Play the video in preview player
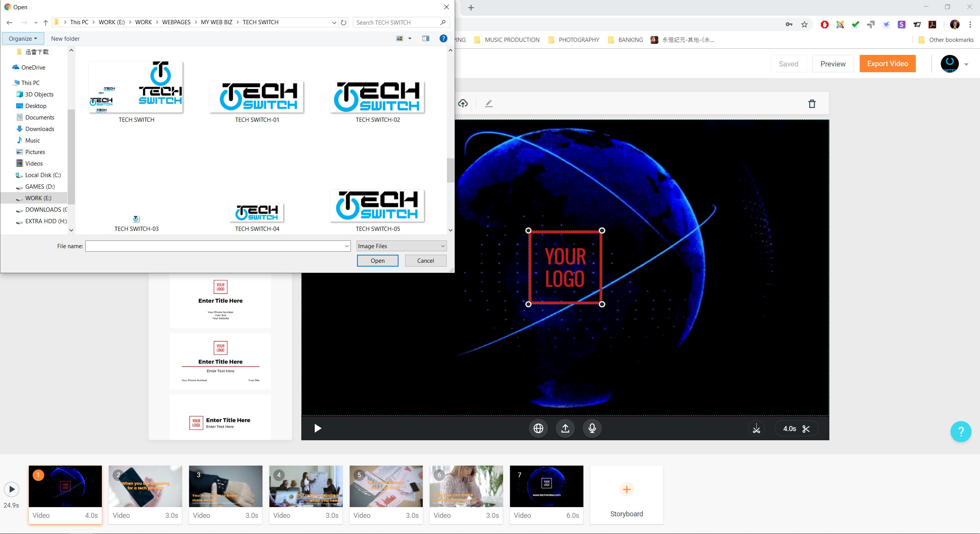This screenshot has height=534, width=980. pos(317,428)
